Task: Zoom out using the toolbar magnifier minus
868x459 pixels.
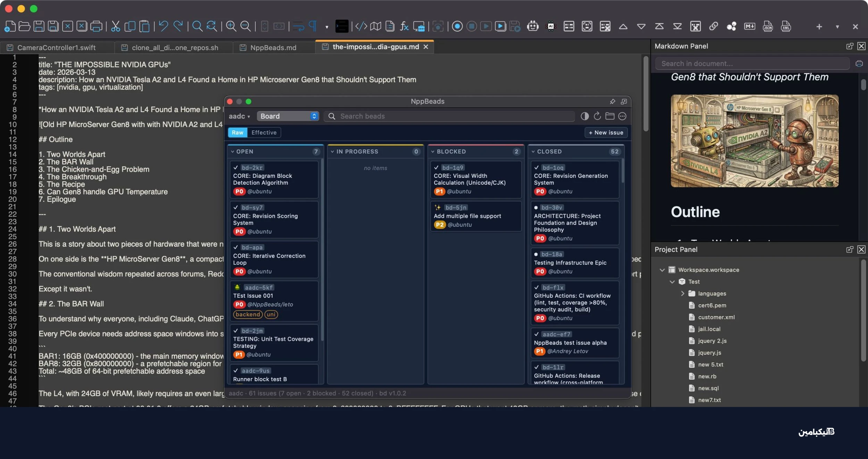Action: point(245,26)
